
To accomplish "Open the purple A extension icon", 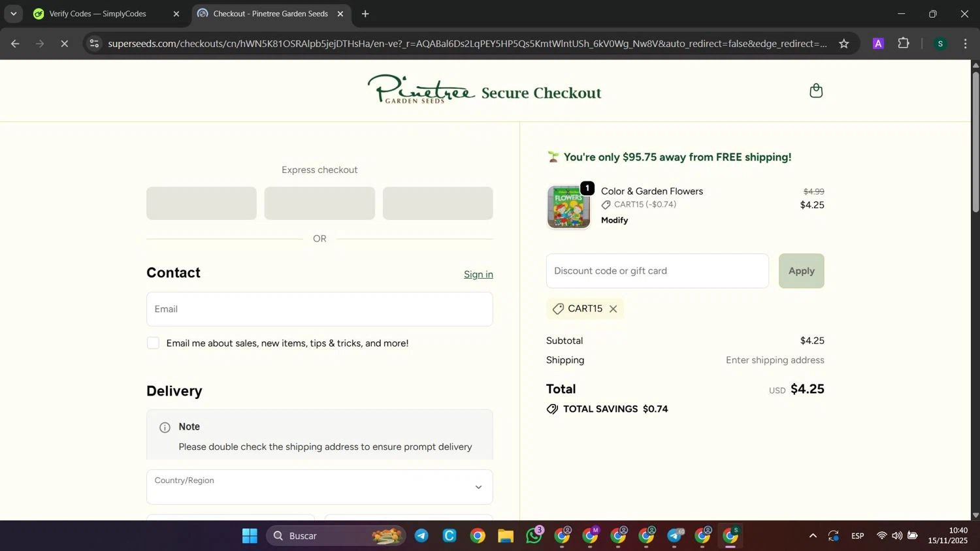I will coord(878,44).
